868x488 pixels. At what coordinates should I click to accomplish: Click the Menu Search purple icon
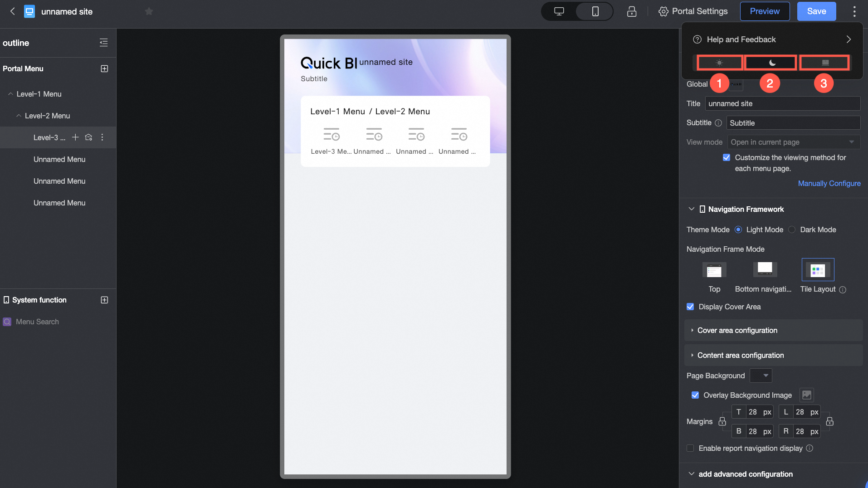click(7, 322)
